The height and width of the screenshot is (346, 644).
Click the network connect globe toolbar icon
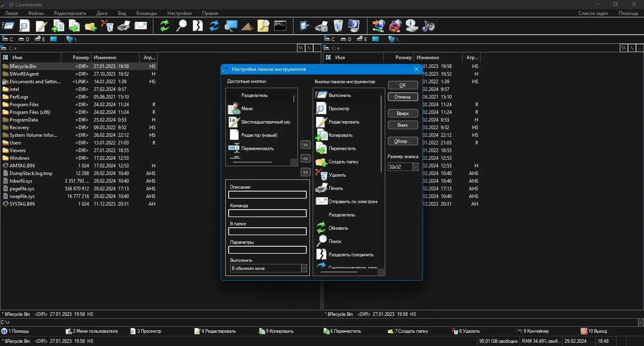(378, 26)
